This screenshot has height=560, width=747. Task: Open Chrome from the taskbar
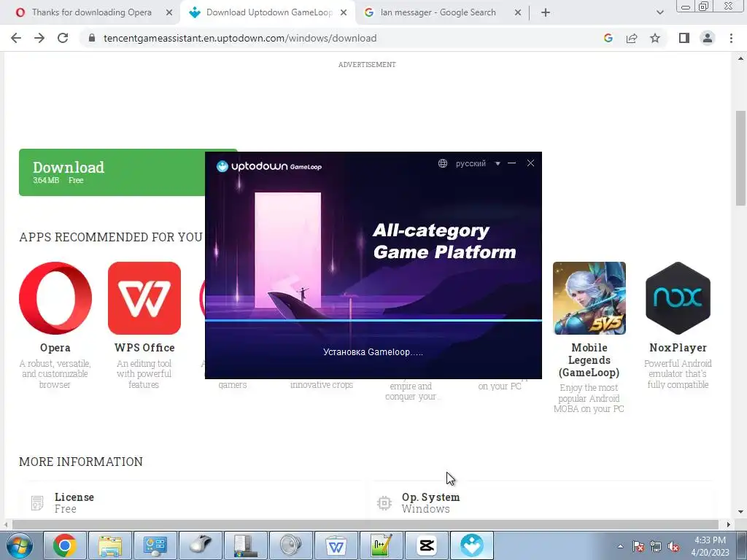[65, 545]
